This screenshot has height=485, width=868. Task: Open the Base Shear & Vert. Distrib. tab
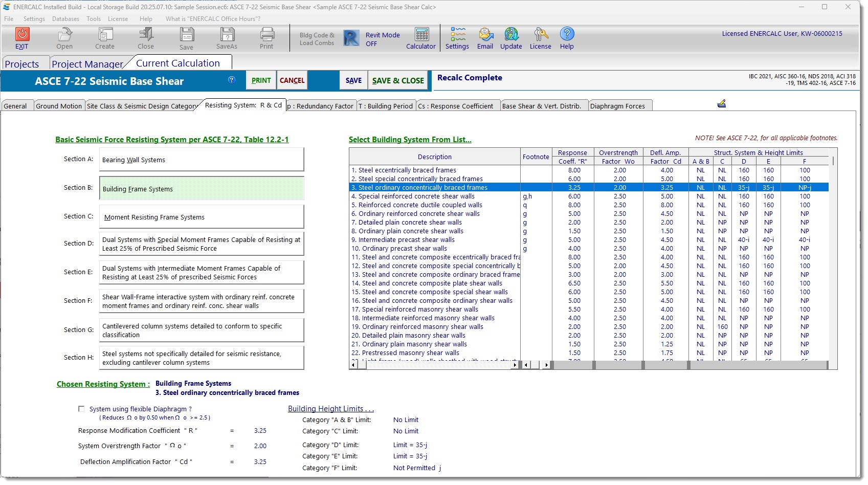[542, 106]
